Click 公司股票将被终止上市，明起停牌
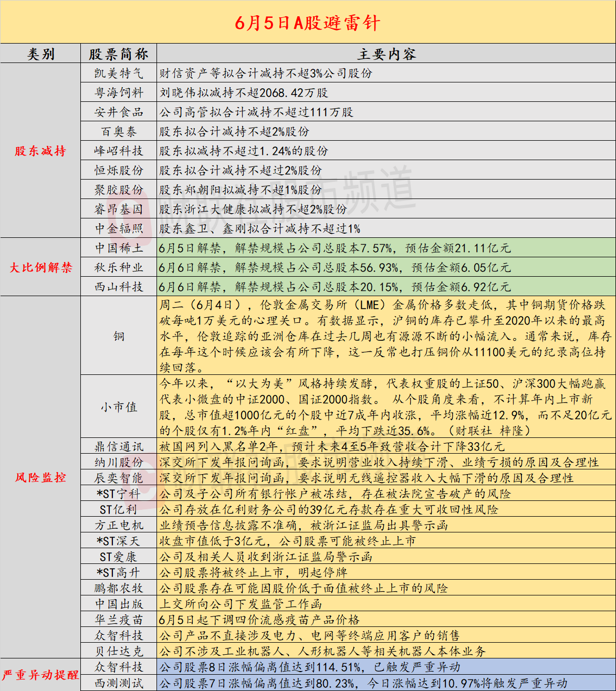This screenshot has height=691, width=616. [254, 573]
